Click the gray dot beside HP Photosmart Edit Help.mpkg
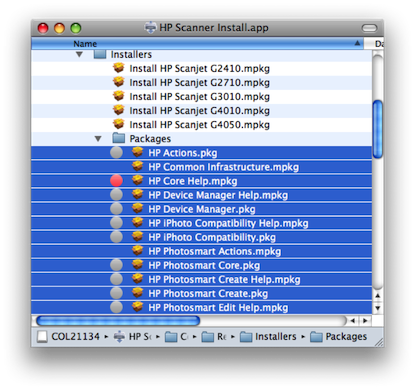The height and width of the screenshot is (390, 415). (116, 307)
